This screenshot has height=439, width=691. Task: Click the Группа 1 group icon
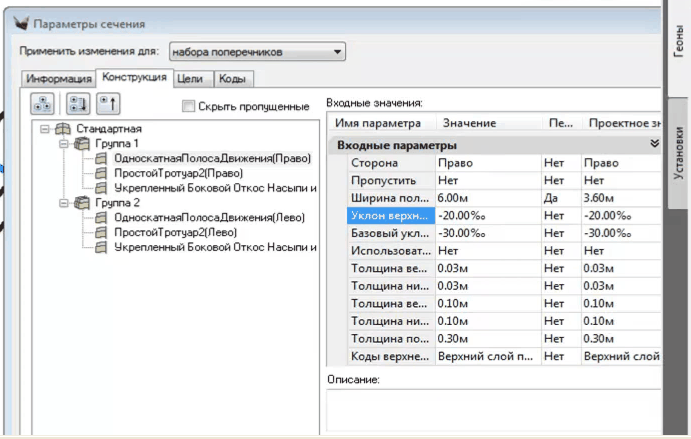pyautogui.click(x=82, y=144)
